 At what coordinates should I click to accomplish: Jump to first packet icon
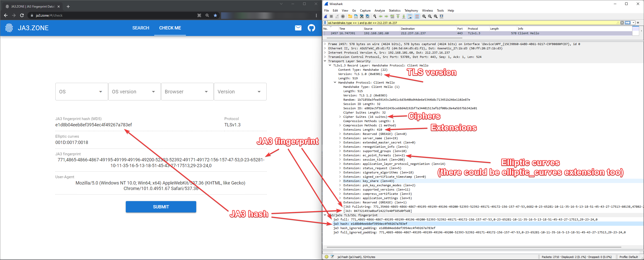(398, 16)
